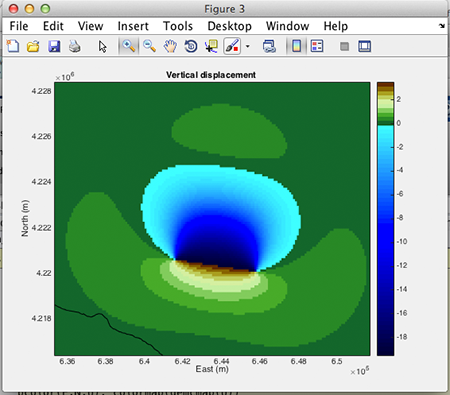Image resolution: width=450 pixels, height=395 pixels.
Task: Open the View menu
Action: coord(90,26)
